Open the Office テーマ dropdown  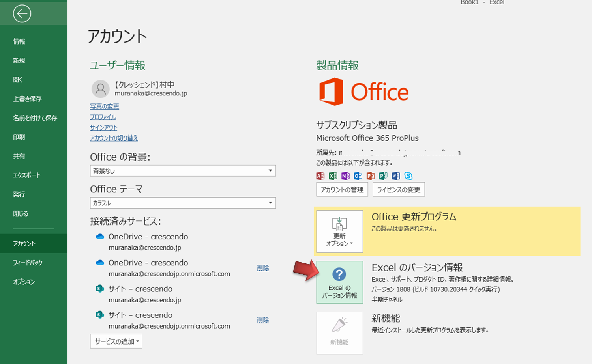[183, 203]
